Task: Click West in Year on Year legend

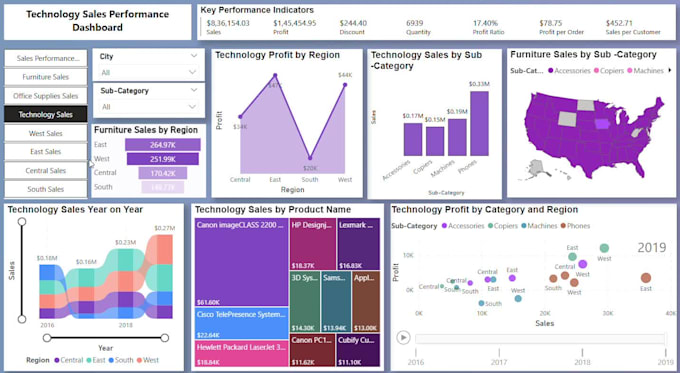Action: coord(148,360)
